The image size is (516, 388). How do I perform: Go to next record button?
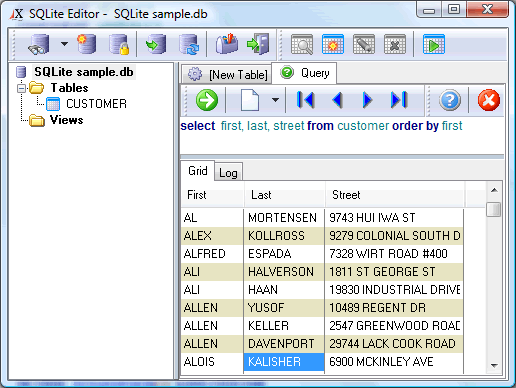(367, 100)
